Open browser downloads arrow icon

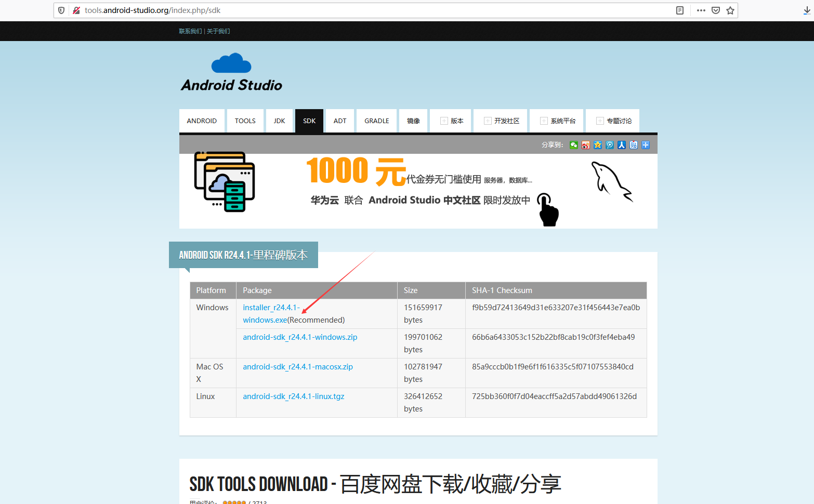pyautogui.click(x=807, y=10)
